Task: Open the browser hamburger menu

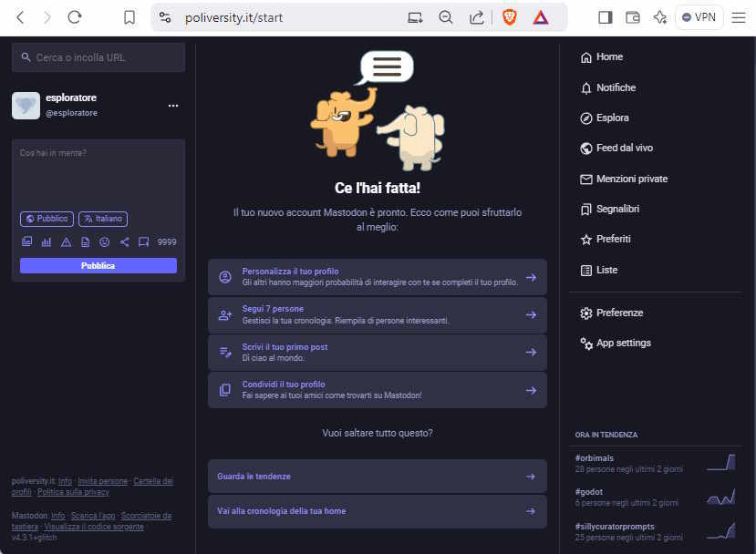Action: click(738, 18)
